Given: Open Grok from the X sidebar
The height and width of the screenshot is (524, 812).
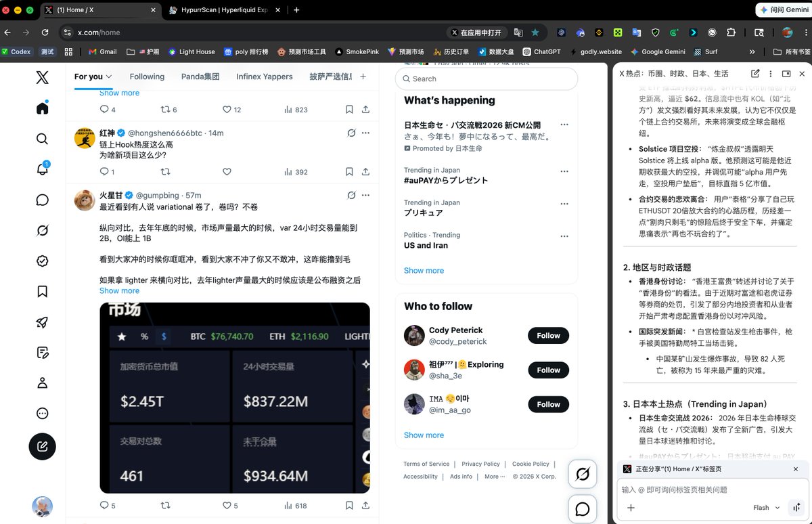Looking at the screenshot, I should coord(42,230).
